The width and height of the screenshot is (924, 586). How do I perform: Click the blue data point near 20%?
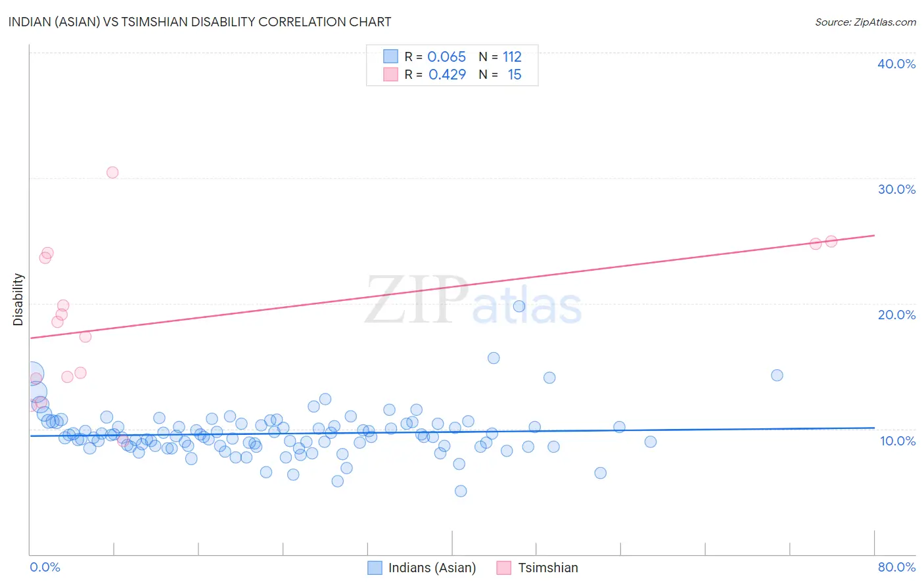[519, 306]
